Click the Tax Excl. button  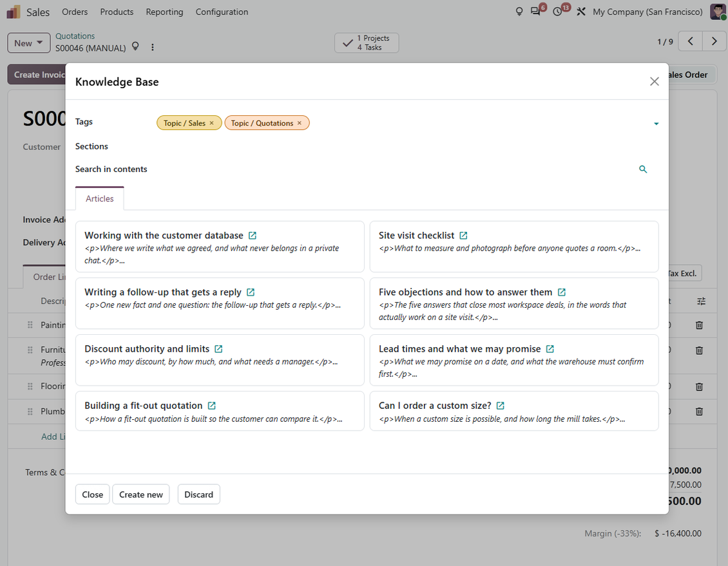coord(684,273)
